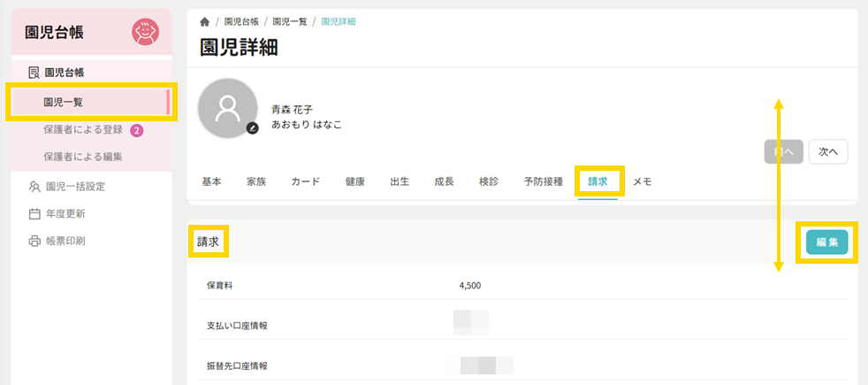Open the 健康 tab
Screen dimensions: 868x385
(354, 181)
